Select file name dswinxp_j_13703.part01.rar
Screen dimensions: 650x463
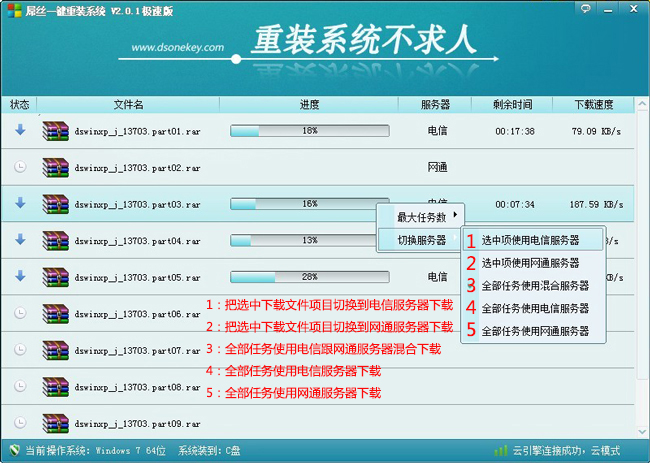[137, 132]
